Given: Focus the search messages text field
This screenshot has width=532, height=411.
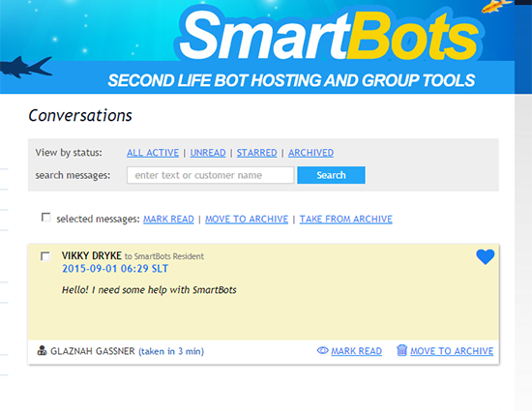Looking at the screenshot, I should [210, 175].
